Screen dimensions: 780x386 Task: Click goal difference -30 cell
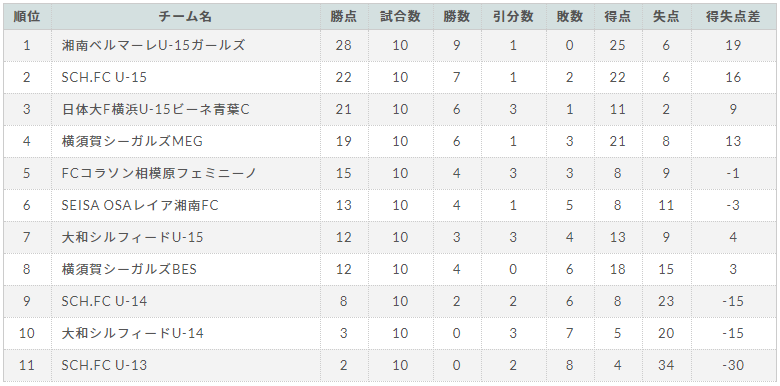click(x=733, y=365)
